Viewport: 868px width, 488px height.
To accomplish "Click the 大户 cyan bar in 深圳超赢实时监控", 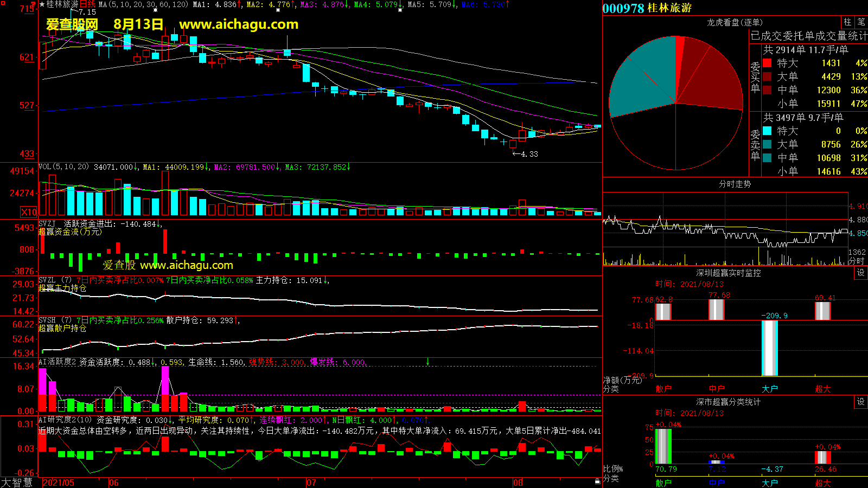I will click(x=770, y=348).
